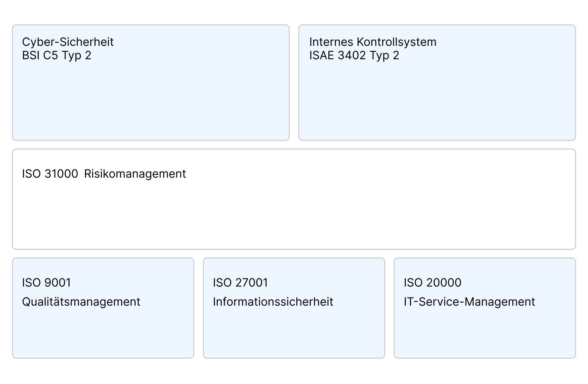Open the ISO 31000 Risikomanagement panel
Screen dimensions: 588x384
coord(294,198)
